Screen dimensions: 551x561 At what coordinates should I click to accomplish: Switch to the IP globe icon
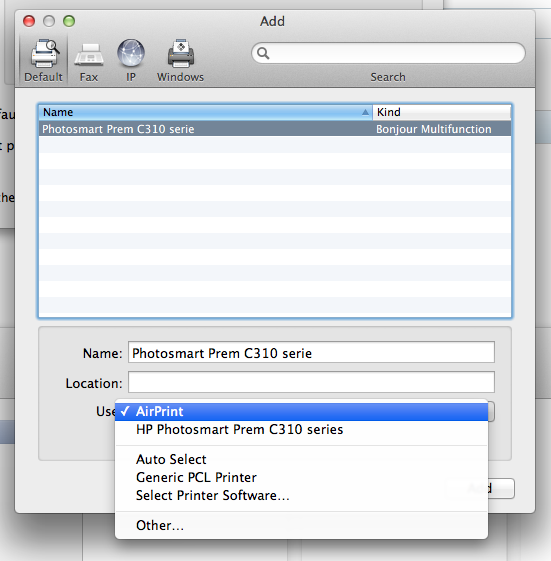click(131, 53)
